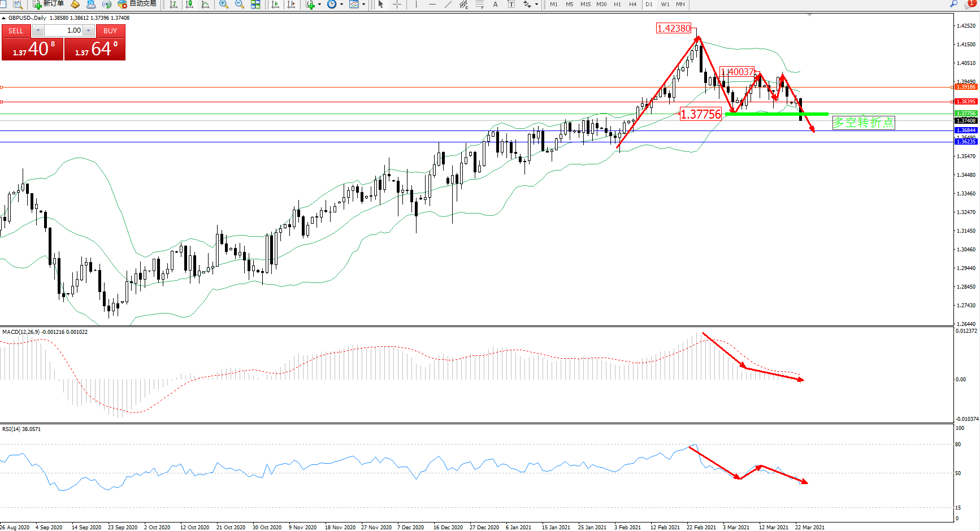Screen dimensions: 980x531
Task: Toggle AutoTrading (自动交易) button
Action: 137,4
